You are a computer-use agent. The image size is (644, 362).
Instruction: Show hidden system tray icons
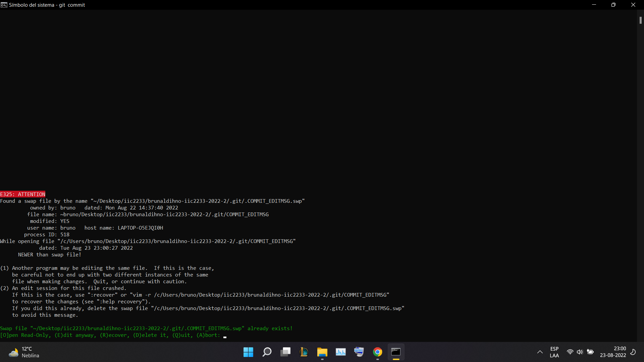click(x=540, y=352)
